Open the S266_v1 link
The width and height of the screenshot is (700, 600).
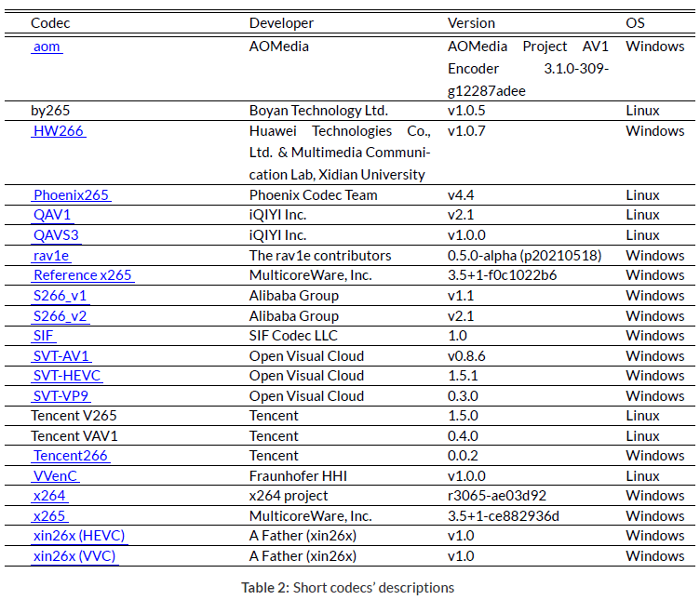click(60, 296)
